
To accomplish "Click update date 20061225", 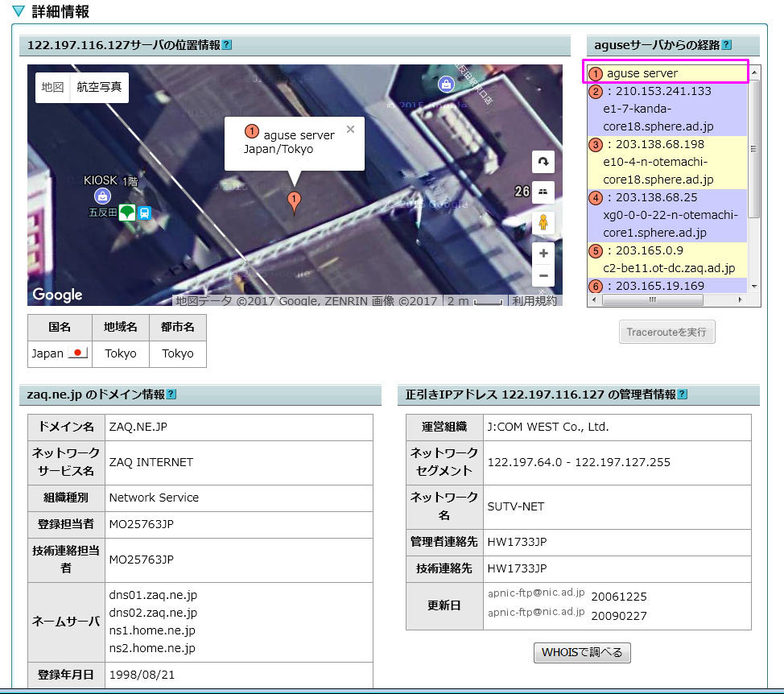I will pyautogui.click(x=619, y=597).
